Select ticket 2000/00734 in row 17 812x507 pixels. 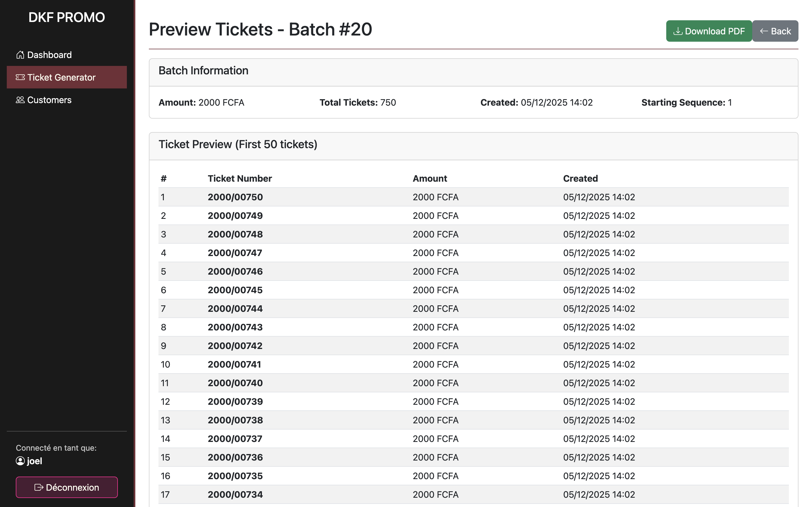(x=235, y=495)
